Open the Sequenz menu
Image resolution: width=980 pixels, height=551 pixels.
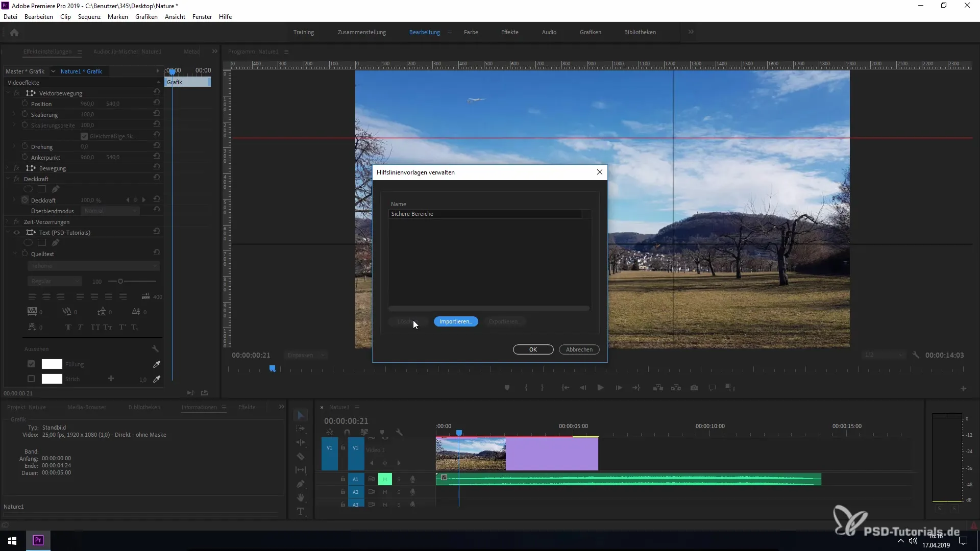[89, 17]
